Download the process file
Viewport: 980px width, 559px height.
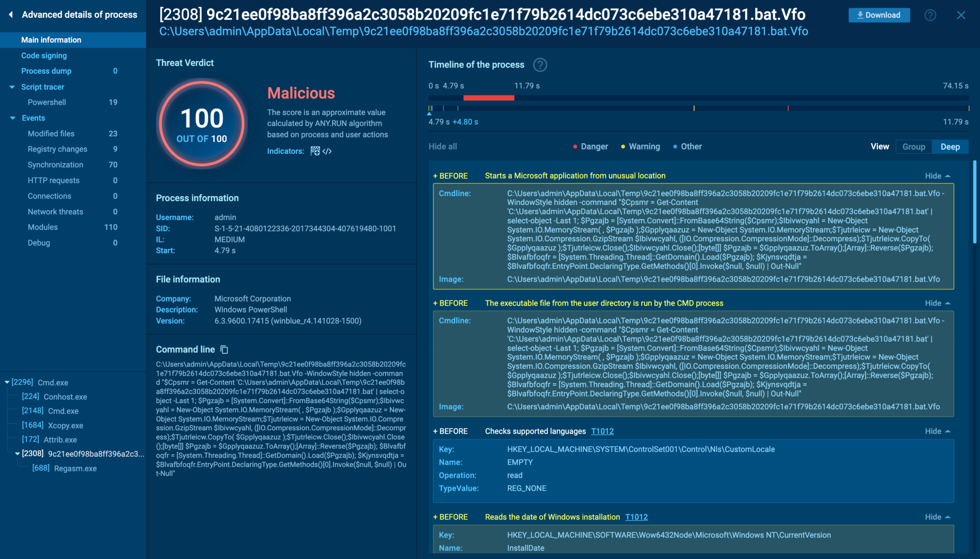[879, 15]
